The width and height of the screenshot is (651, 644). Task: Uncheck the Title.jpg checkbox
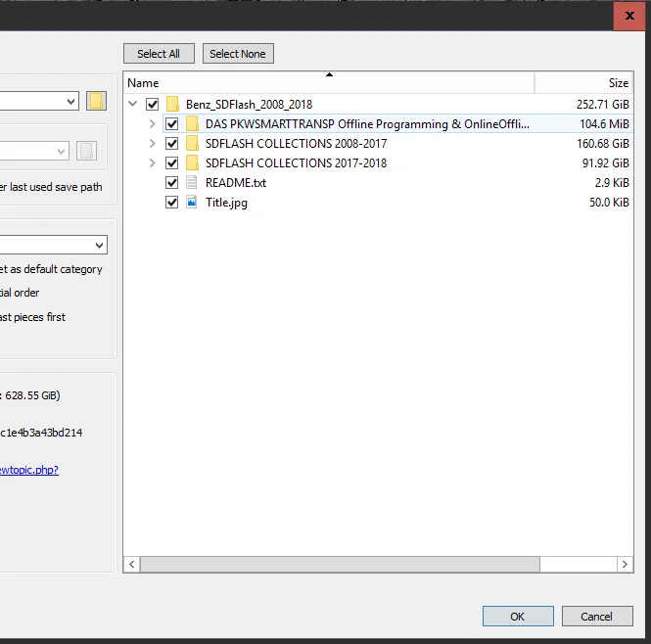point(172,203)
